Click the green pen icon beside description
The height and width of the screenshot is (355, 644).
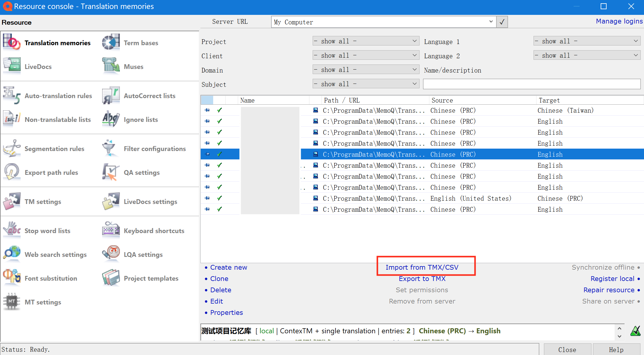pyautogui.click(x=635, y=331)
